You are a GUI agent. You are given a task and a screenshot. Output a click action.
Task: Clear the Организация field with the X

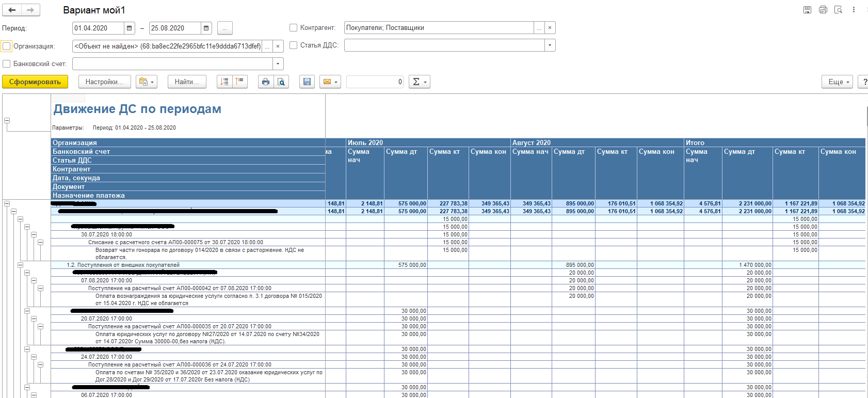pos(278,46)
